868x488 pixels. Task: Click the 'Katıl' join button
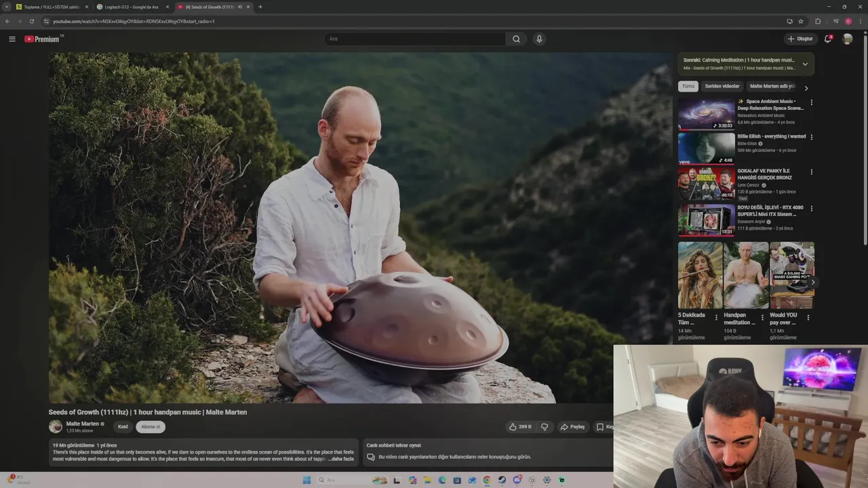point(123,427)
